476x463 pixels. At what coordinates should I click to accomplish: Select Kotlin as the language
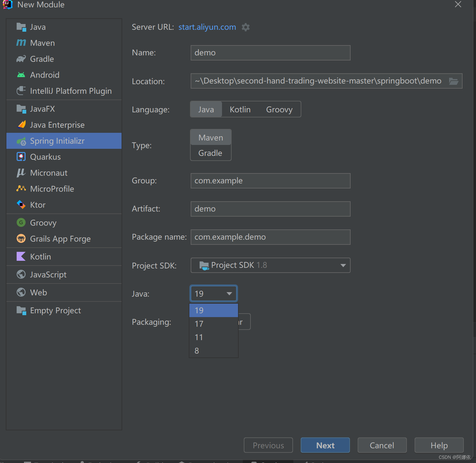tap(240, 109)
